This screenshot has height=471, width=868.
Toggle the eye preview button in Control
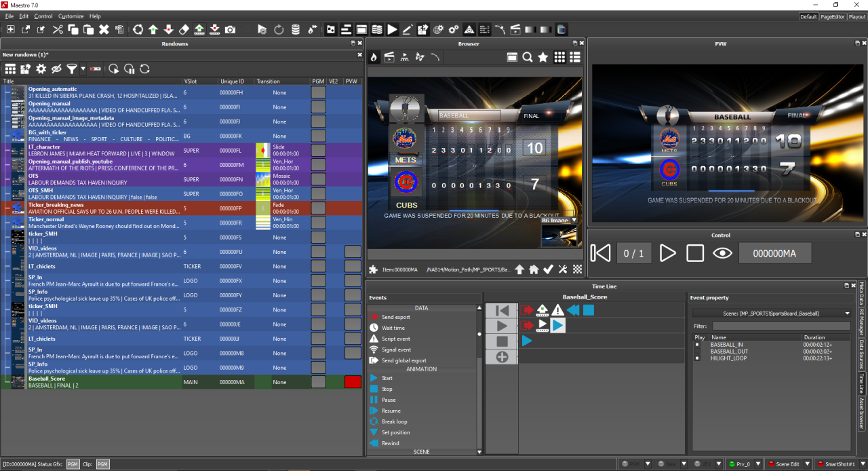pyautogui.click(x=723, y=253)
